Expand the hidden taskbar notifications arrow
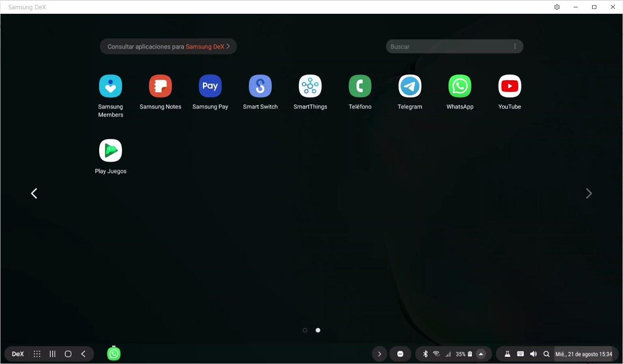 pyautogui.click(x=379, y=354)
